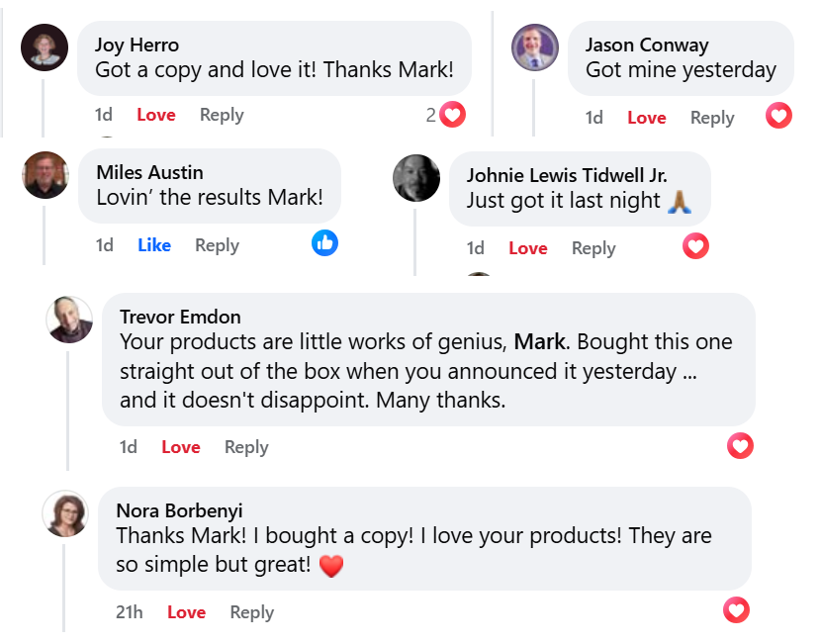
Task: Open Johnie Lewis Tidwell Jr.'s avatar
Action: 416,178
